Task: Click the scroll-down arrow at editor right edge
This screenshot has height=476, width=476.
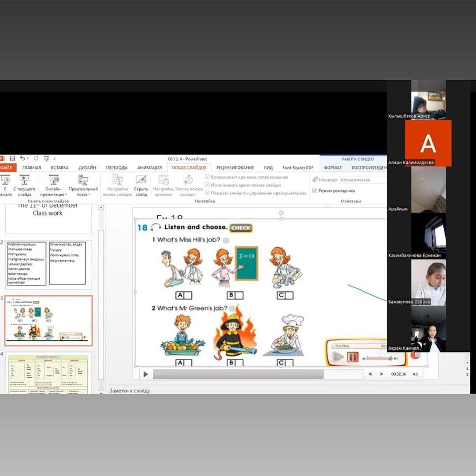Action: pyautogui.click(x=468, y=362)
